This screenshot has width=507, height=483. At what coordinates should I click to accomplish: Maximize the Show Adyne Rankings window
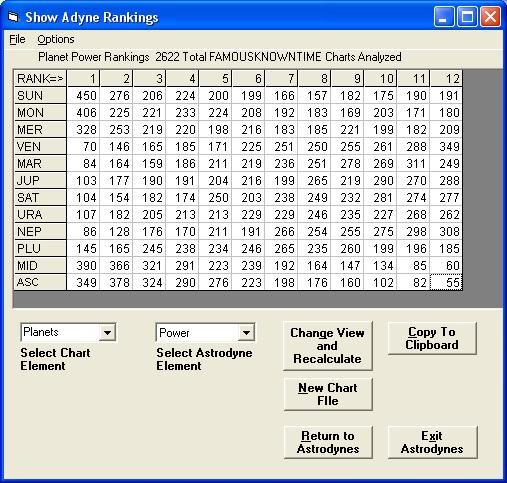pos(467,17)
